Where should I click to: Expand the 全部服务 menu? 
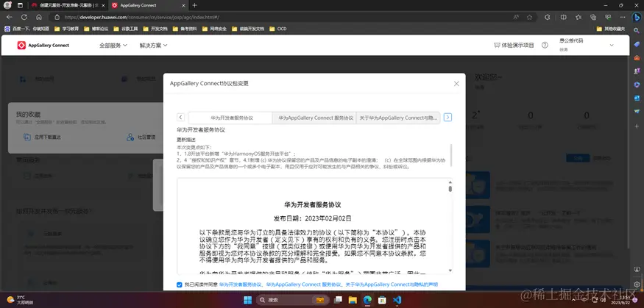click(113, 45)
